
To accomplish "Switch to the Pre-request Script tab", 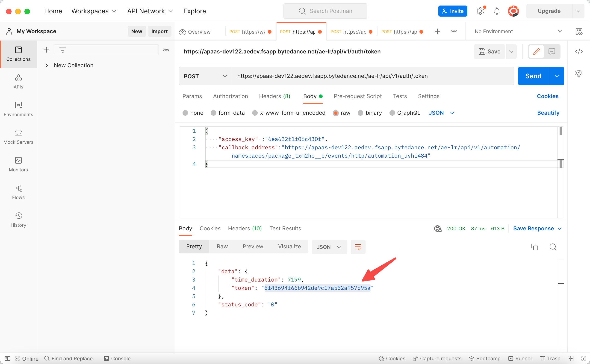I will coord(357,96).
